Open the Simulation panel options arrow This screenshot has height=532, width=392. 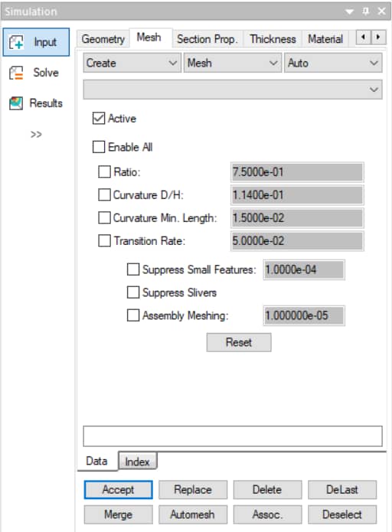[349, 12]
